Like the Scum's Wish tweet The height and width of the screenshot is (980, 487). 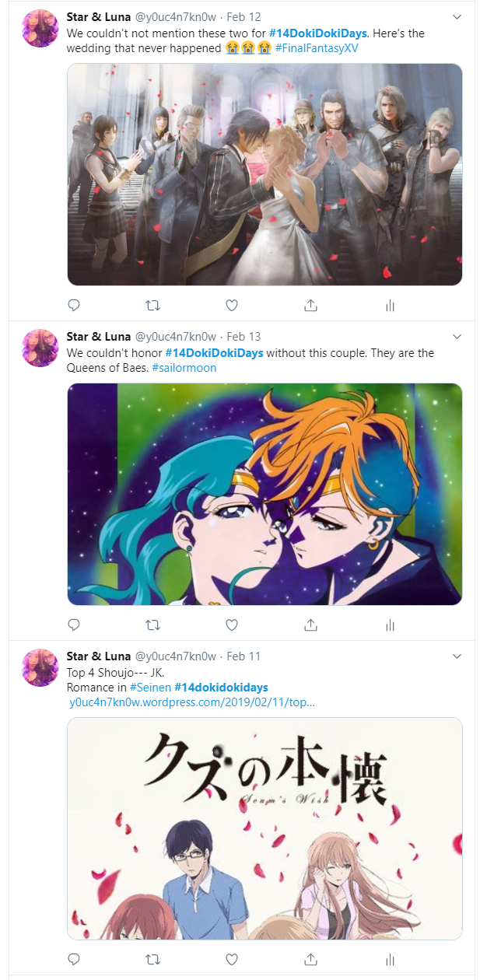point(231,960)
